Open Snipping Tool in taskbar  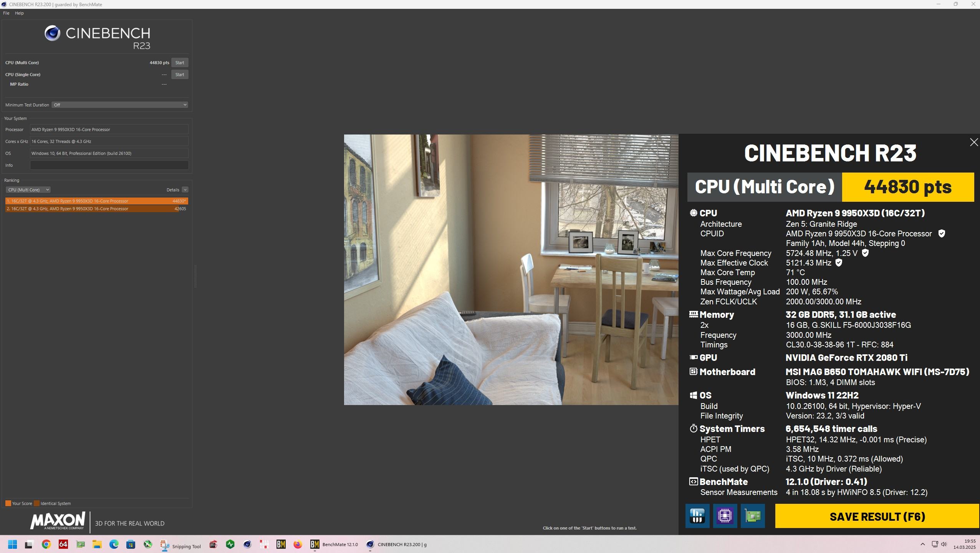181,545
